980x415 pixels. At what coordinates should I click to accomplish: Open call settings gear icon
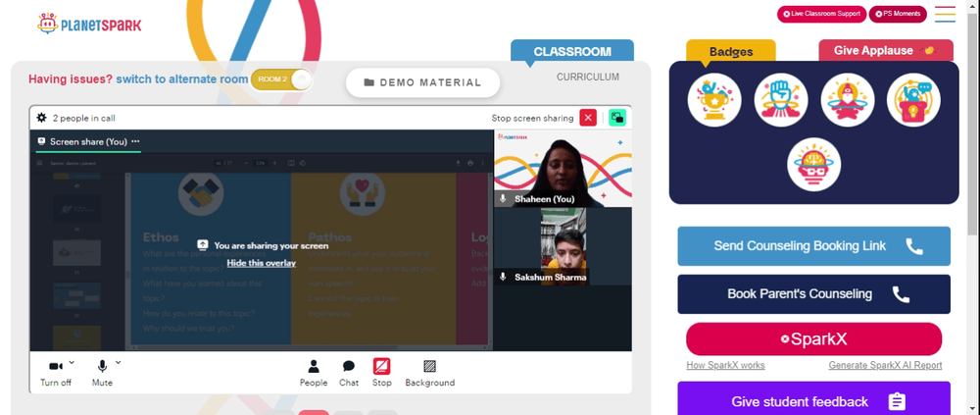tap(42, 118)
